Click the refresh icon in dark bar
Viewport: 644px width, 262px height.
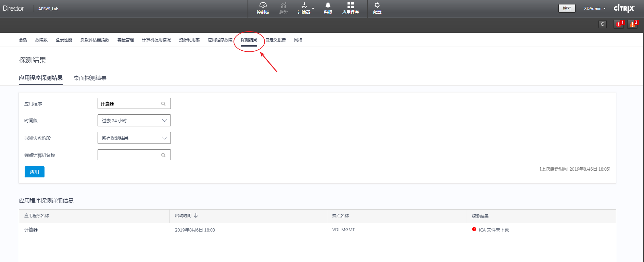tap(603, 24)
